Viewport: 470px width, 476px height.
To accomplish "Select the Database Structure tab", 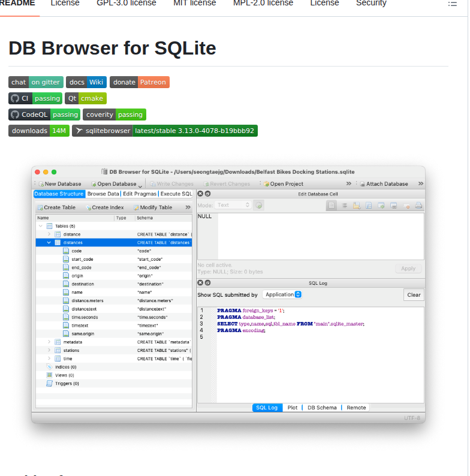I will tap(59, 194).
